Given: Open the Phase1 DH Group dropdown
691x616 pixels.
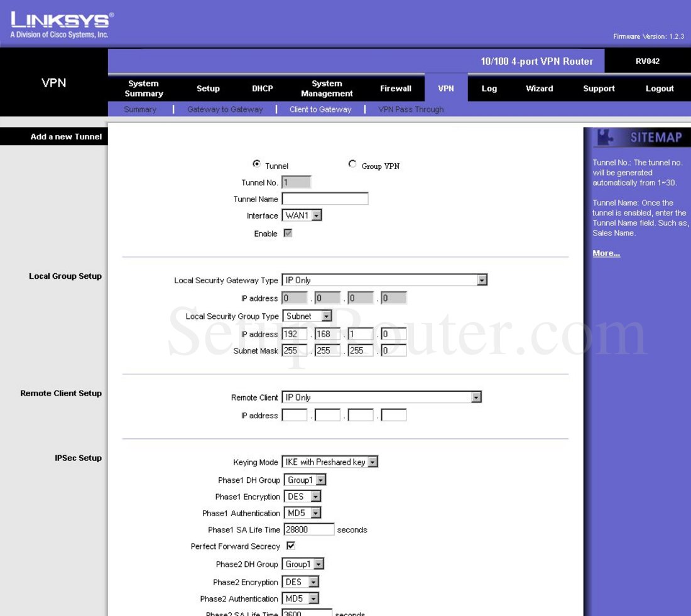Looking at the screenshot, I should pyautogui.click(x=305, y=480).
